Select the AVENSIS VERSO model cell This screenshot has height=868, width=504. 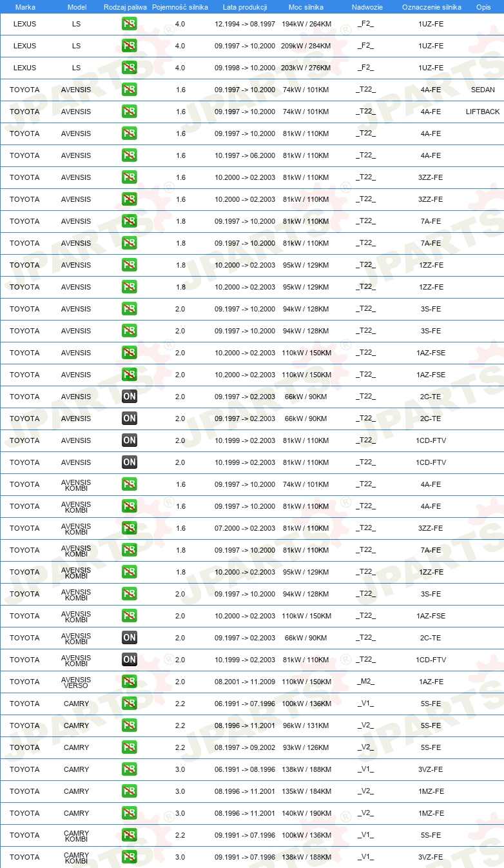76,682
